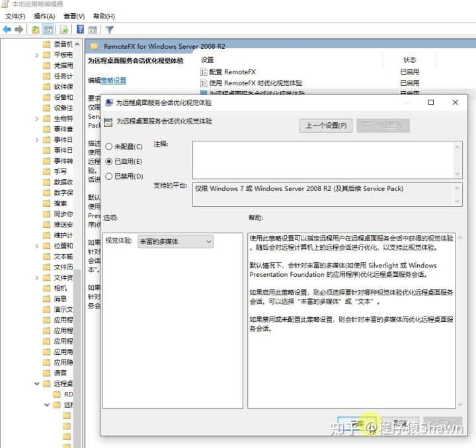Click the 设置 column header
The height and width of the screenshot is (448, 476).
[208, 59]
